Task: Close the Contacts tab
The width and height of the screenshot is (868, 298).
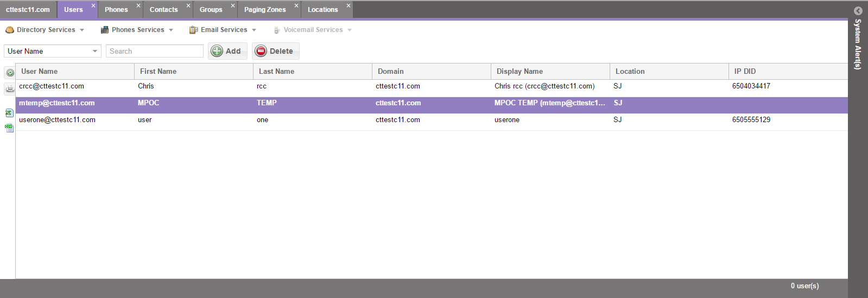Action: (x=188, y=5)
